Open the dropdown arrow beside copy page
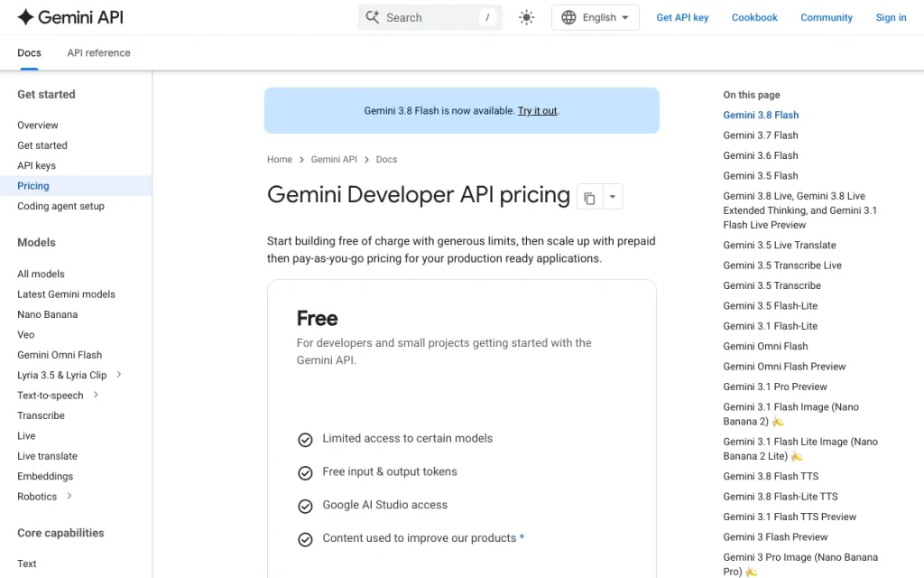The height and width of the screenshot is (578, 924). (x=613, y=197)
